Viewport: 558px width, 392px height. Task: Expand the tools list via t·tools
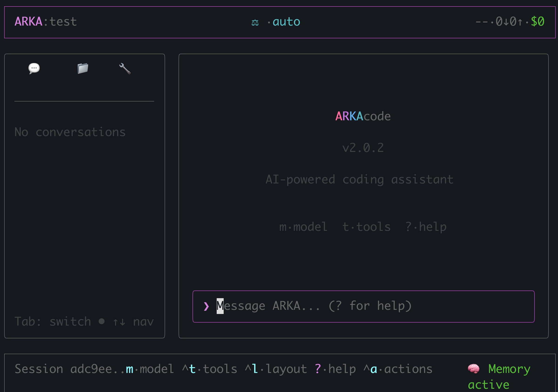(366, 226)
